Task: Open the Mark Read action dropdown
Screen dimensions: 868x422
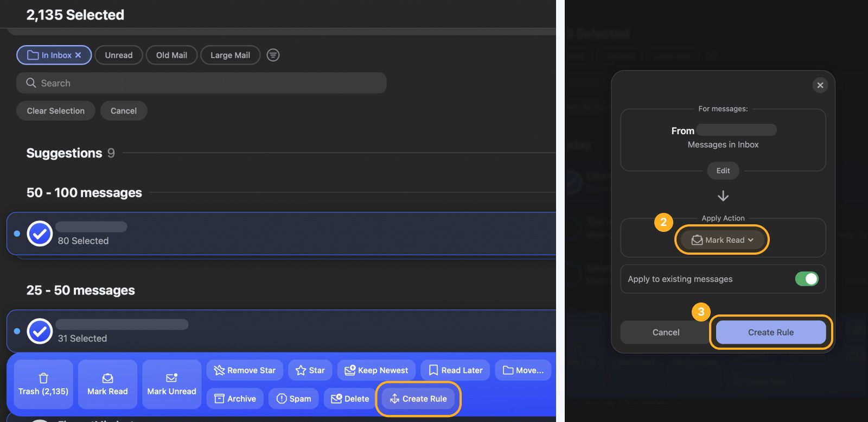Action: [x=722, y=240]
